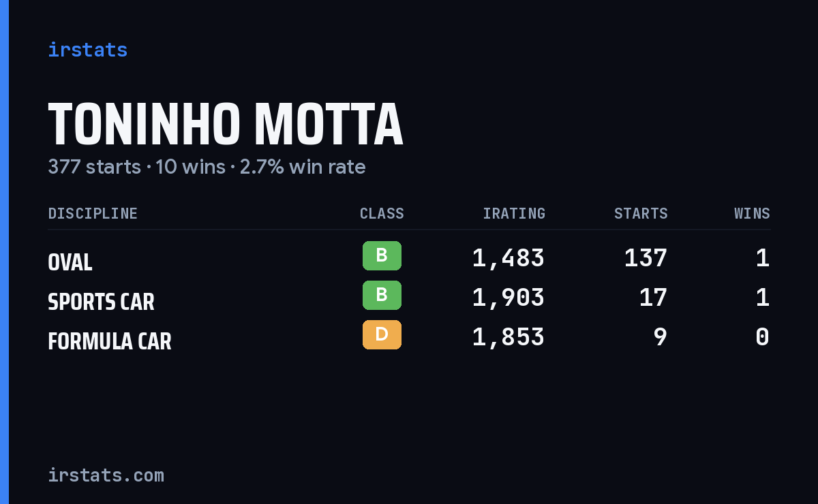Screen dimensions: 818x504
Task: Click the Formula Car iRating 1,853
Action: [x=509, y=337]
